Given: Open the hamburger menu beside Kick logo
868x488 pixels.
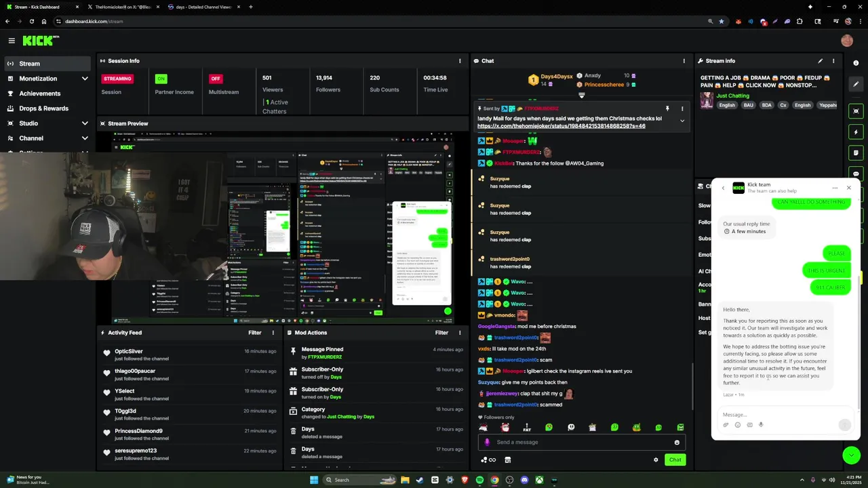Looking at the screenshot, I should coord(12,41).
